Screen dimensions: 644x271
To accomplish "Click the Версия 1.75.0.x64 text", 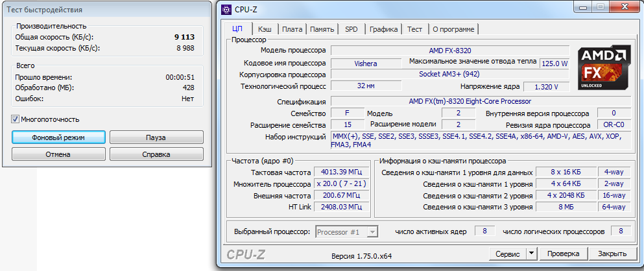I will tap(361, 256).
